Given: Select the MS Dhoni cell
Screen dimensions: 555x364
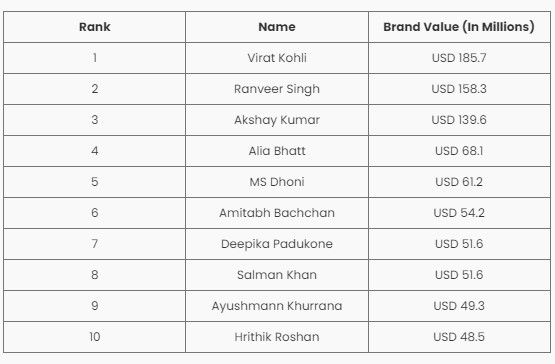Looking at the screenshot, I should click(277, 182).
